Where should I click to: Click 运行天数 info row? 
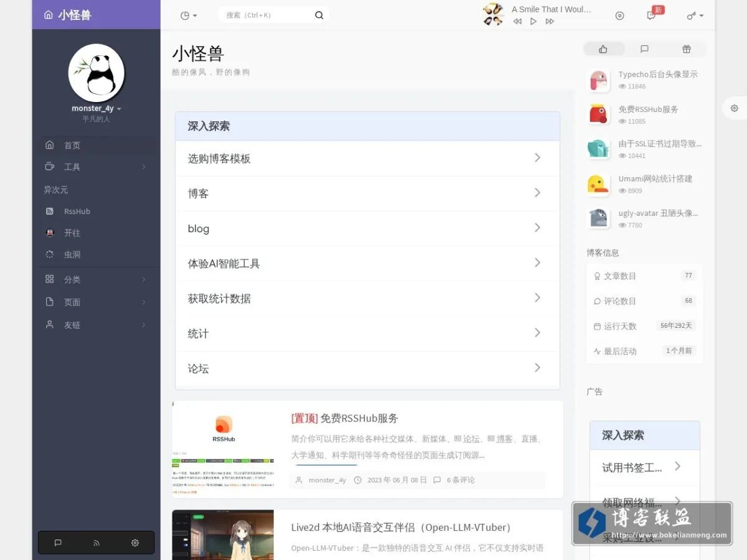tap(645, 326)
